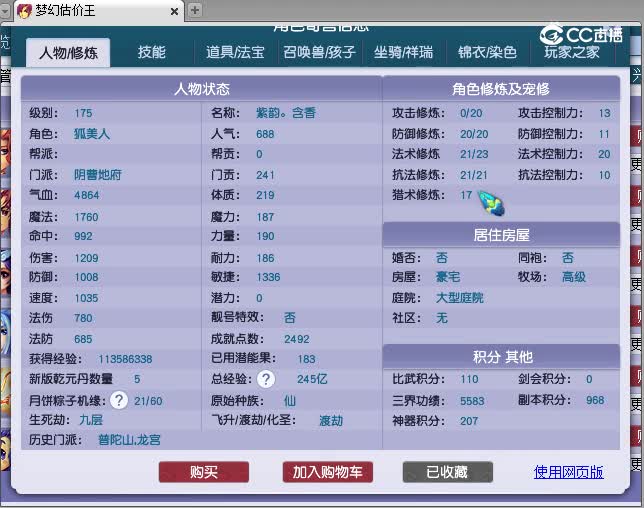Open a new browser tab with plus button
This screenshot has height=508, width=644.
point(195,10)
